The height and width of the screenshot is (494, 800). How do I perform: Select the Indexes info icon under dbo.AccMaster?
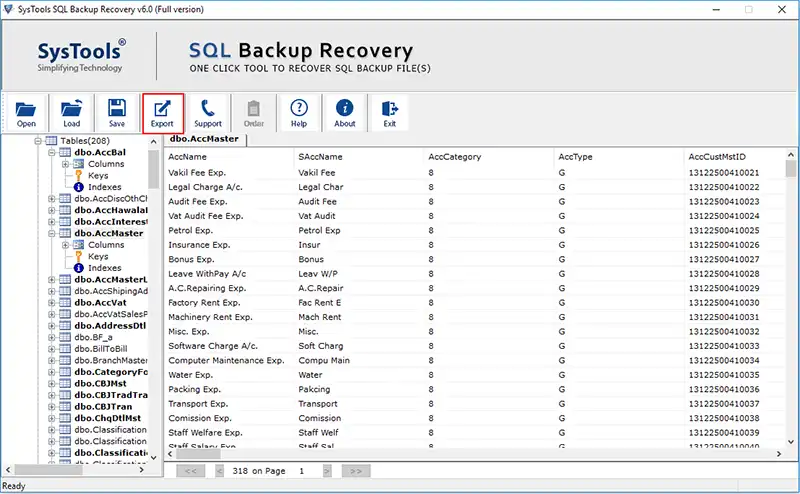point(79,268)
